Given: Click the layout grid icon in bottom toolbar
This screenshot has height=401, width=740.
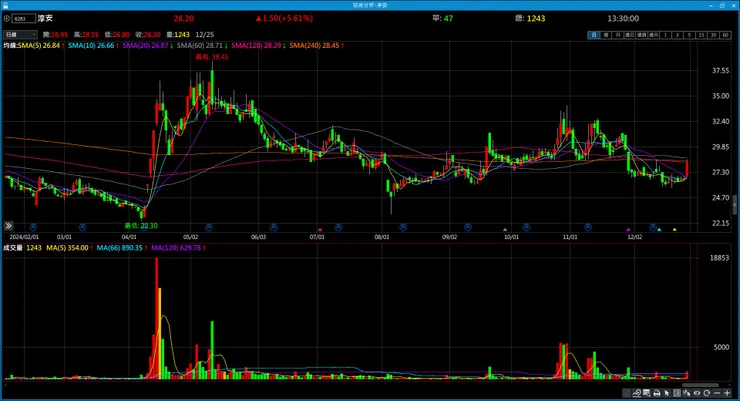Looking at the screenshot, I should [x=677, y=393].
